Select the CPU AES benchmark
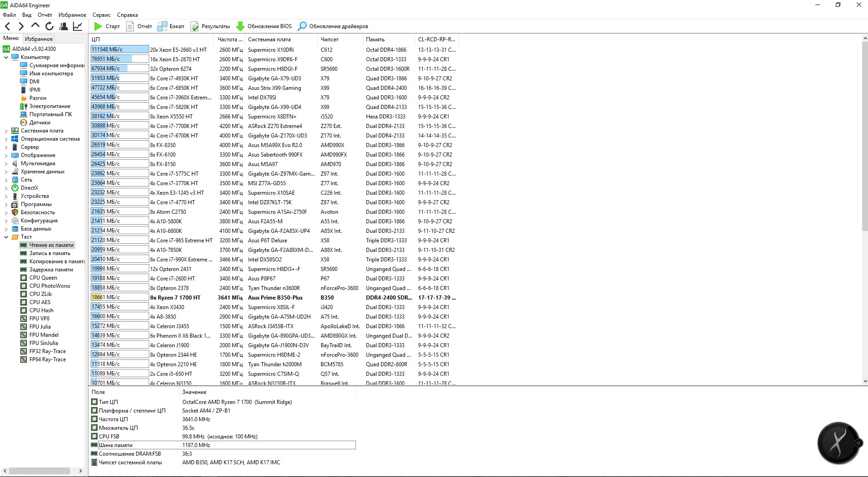868x477 pixels. (35, 302)
